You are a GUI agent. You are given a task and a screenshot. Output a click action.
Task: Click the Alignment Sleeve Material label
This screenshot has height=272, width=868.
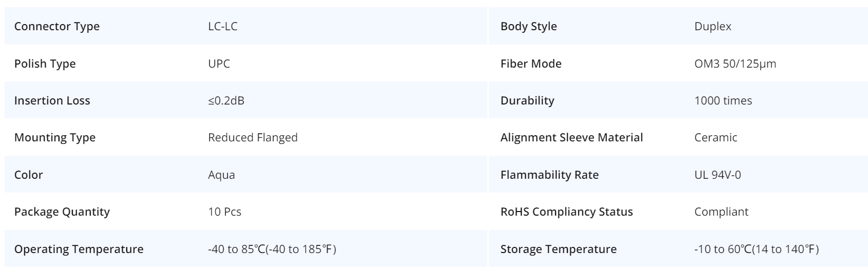coord(571,137)
